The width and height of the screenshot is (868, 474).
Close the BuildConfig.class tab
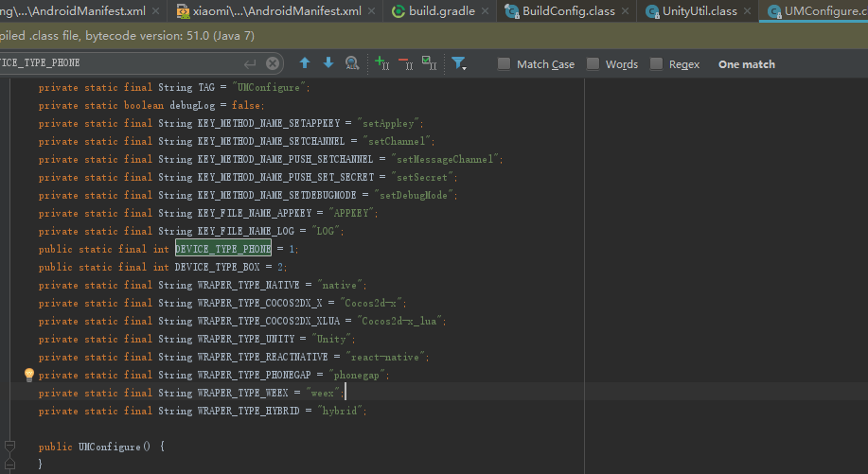(625, 11)
